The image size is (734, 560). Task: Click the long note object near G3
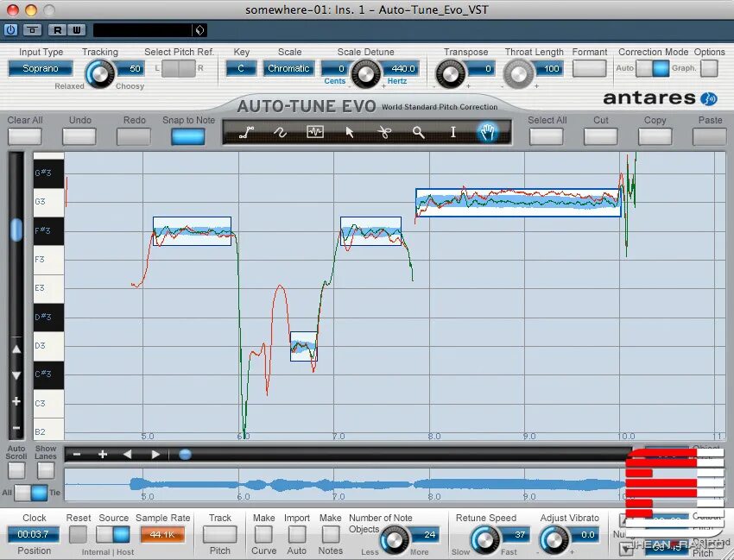[x=518, y=203]
